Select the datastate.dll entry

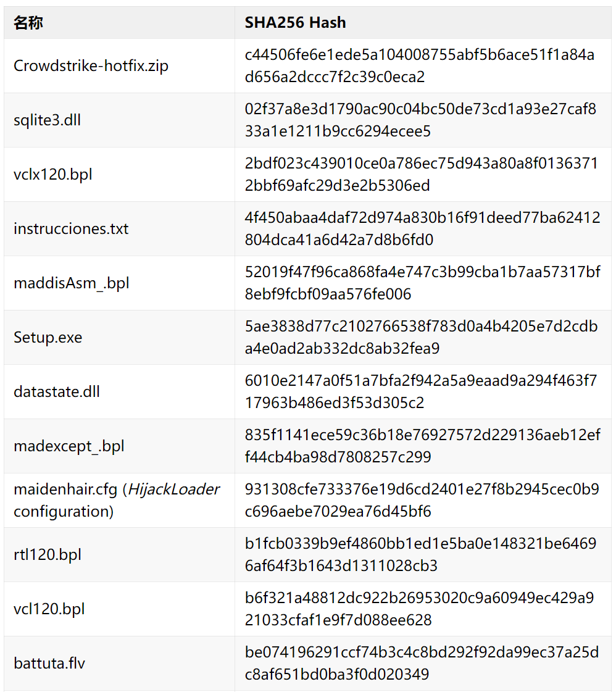[x=57, y=391]
